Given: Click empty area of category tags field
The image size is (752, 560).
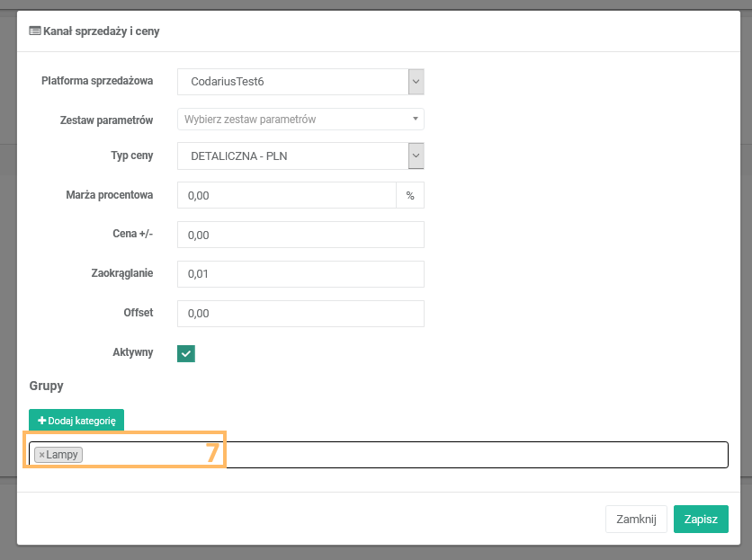Looking at the screenshot, I should (450, 455).
